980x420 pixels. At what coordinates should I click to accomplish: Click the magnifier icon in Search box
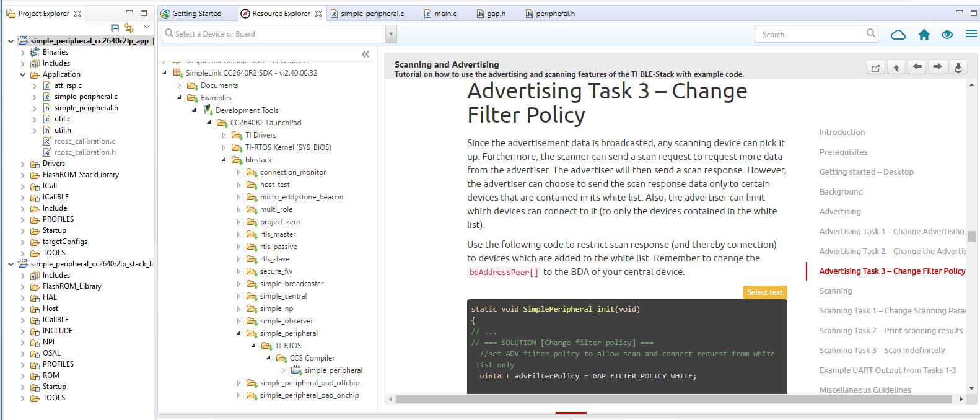pyautogui.click(x=871, y=33)
